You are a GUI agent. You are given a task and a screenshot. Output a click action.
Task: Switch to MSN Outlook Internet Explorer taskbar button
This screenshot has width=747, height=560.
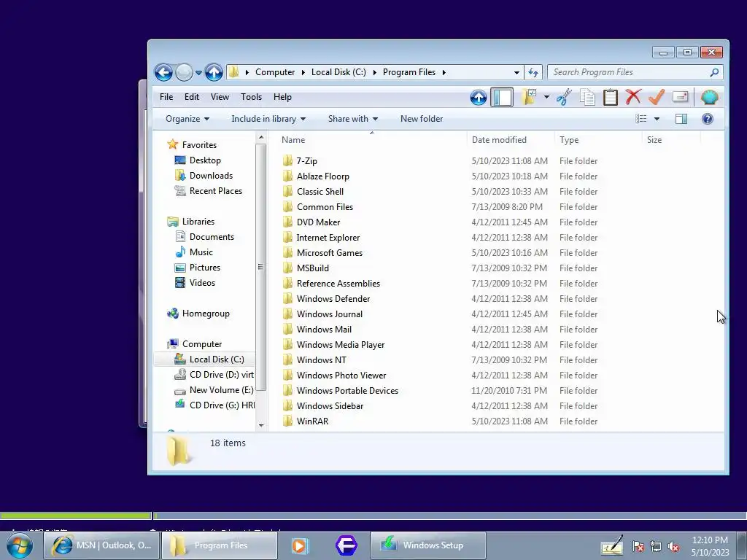click(x=101, y=545)
